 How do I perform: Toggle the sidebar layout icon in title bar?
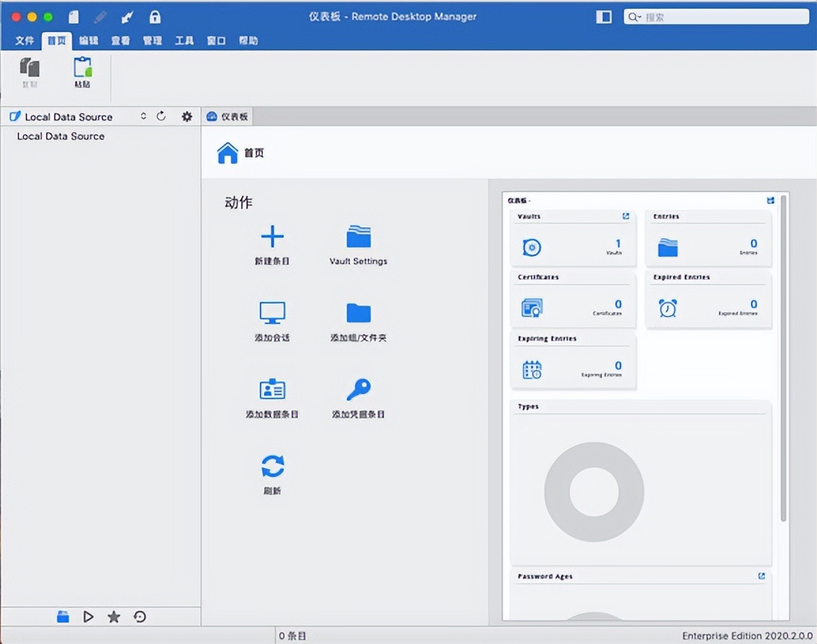603,17
